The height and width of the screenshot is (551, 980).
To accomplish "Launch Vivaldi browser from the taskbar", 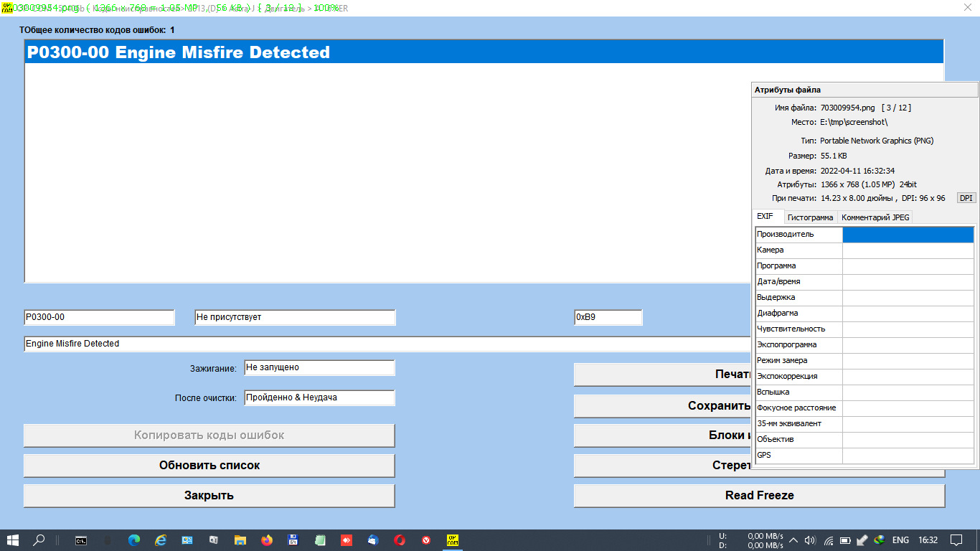I will point(425,540).
